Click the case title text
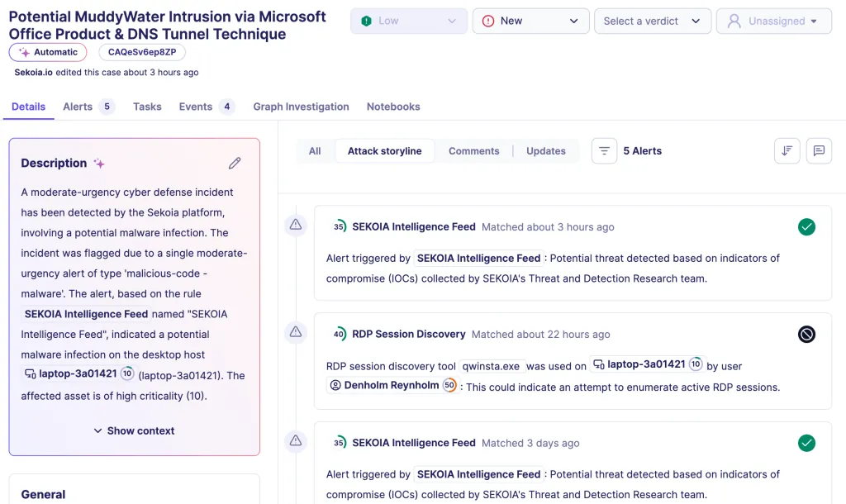 point(167,26)
